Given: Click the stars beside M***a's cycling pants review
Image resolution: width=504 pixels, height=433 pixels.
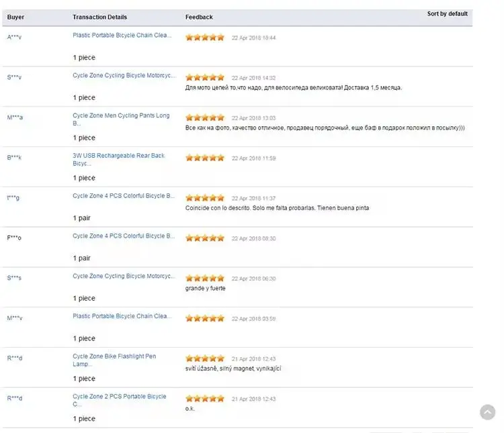Looking at the screenshot, I should 205,117.
